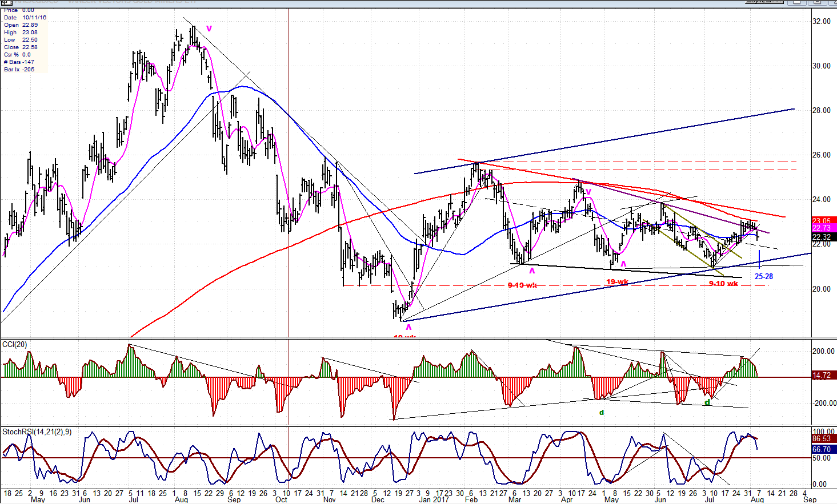Viewport: 837px width, 504px height.
Task: Click the CCI(20) indicator label
Action: [15, 344]
